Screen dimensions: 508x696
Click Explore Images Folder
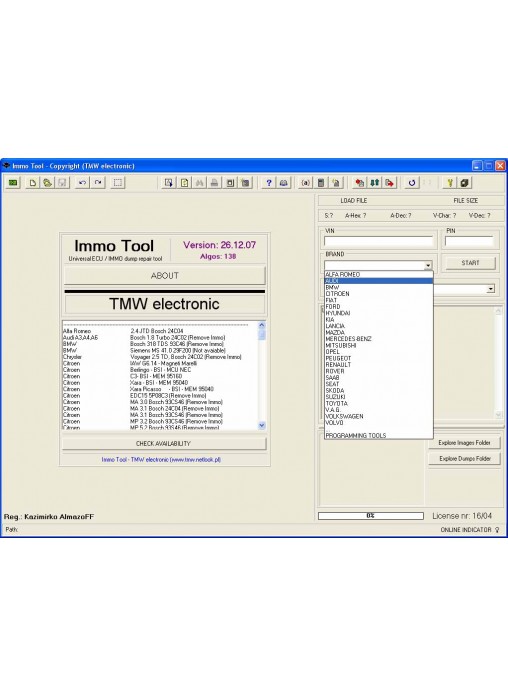click(x=464, y=443)
